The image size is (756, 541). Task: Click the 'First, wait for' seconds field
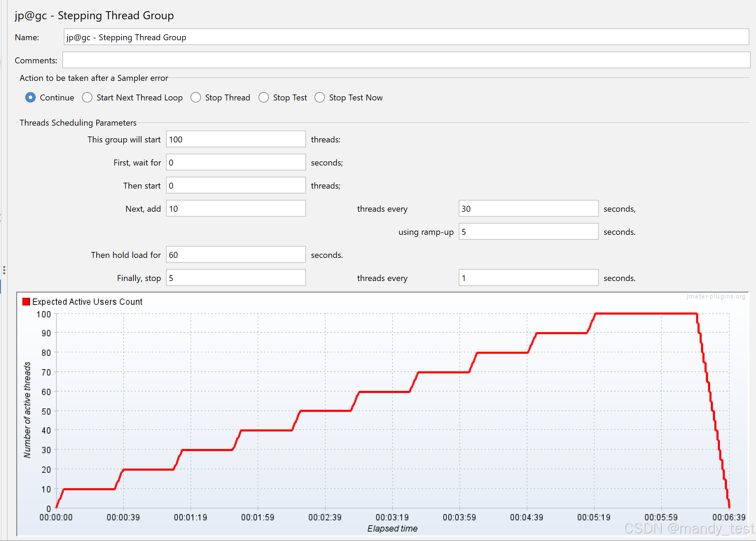pyautogui.click(x=236, y=162)
